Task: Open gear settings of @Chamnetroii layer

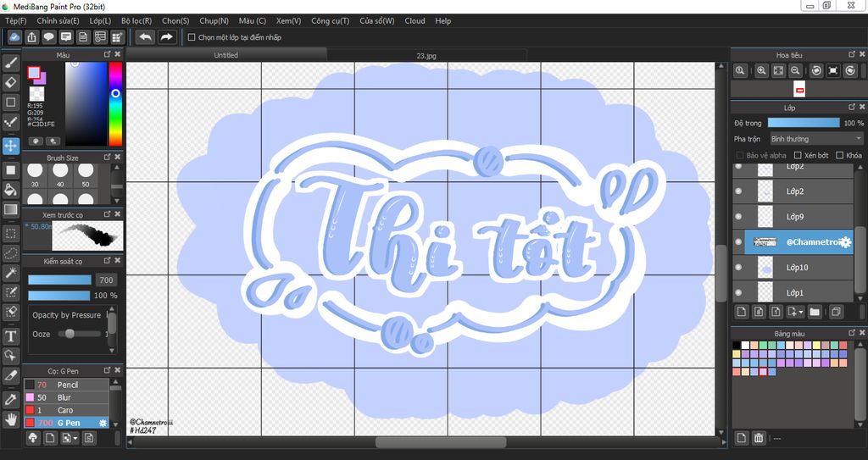Action: [846, 242]
